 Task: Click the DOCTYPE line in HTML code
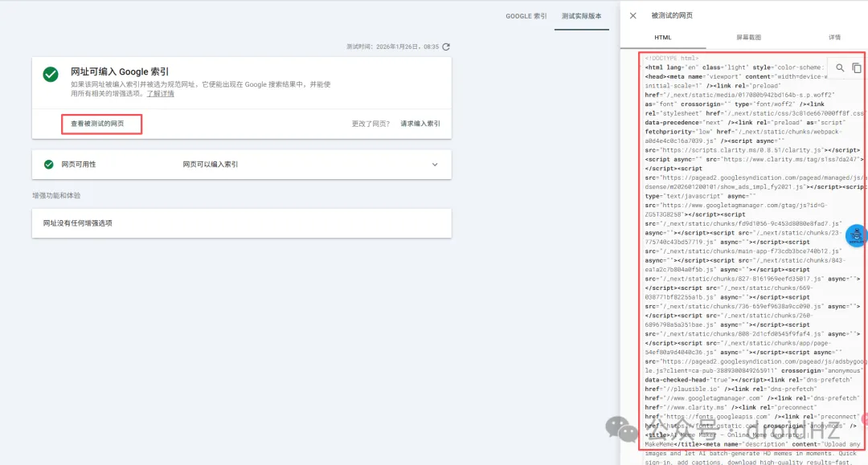click(x=672, y=59)
